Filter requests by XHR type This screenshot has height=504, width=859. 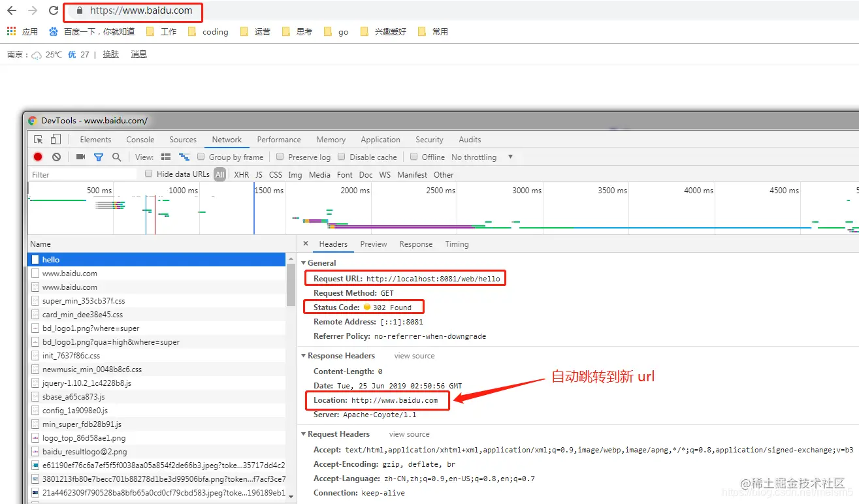pos(242,175)
